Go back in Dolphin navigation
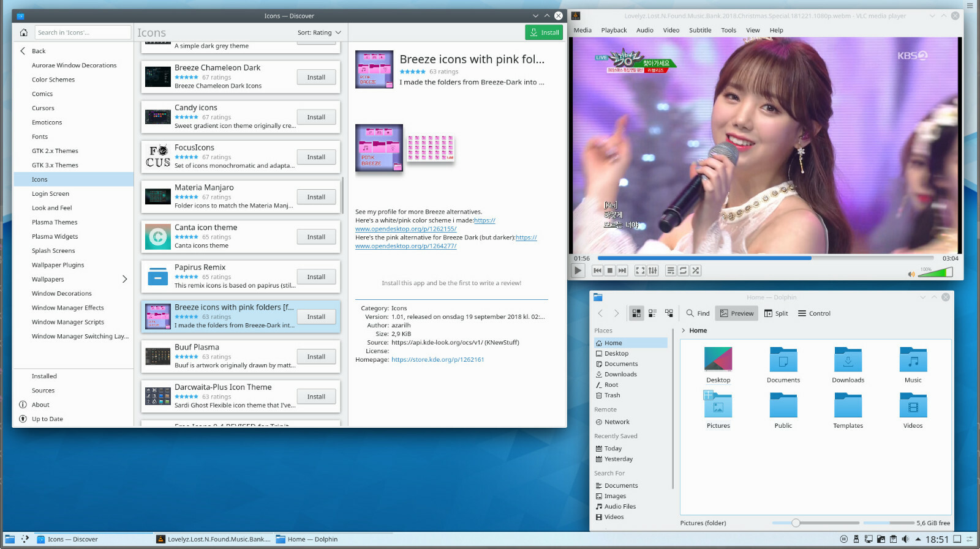The image size is (980, 549). point(600,313)
